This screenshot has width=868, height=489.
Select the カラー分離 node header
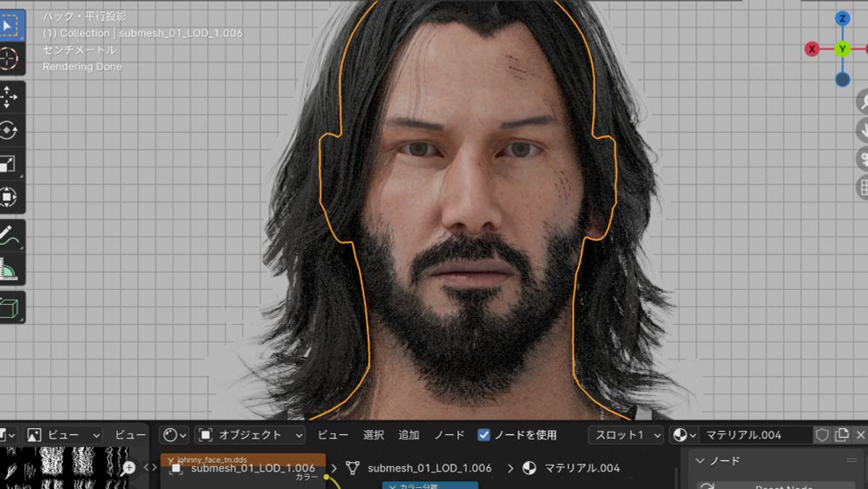[431, 486]
